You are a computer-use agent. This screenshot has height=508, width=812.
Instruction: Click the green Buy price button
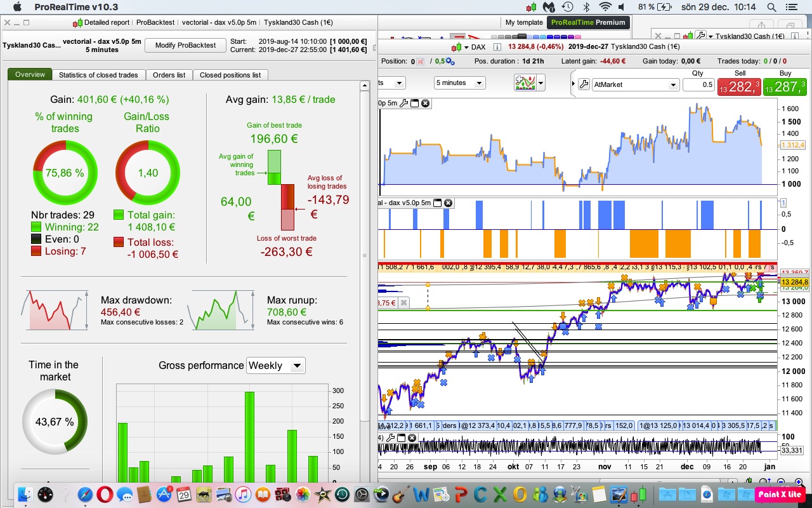pyautogui.click(x=785, y=86)
